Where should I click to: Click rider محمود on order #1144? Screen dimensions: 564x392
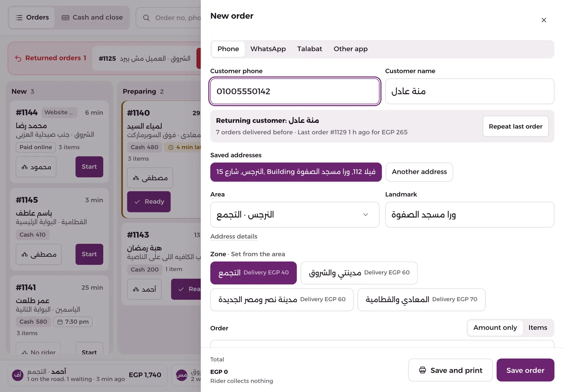click(x=36, y=167)
